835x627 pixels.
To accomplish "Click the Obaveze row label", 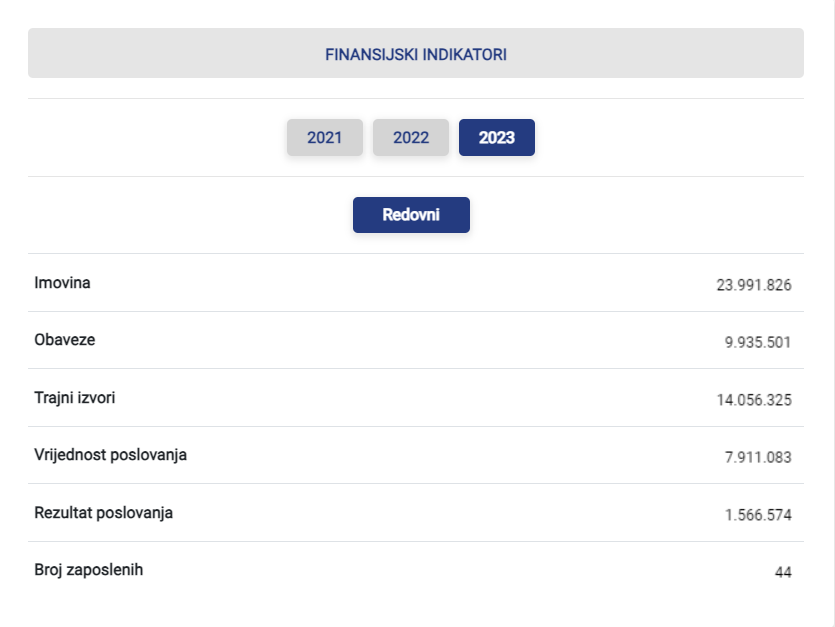I will [x=64, y=340].
